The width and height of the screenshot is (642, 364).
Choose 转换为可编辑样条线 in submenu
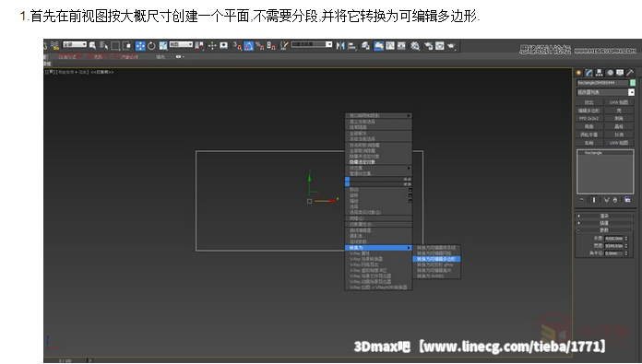coord(436,248)
